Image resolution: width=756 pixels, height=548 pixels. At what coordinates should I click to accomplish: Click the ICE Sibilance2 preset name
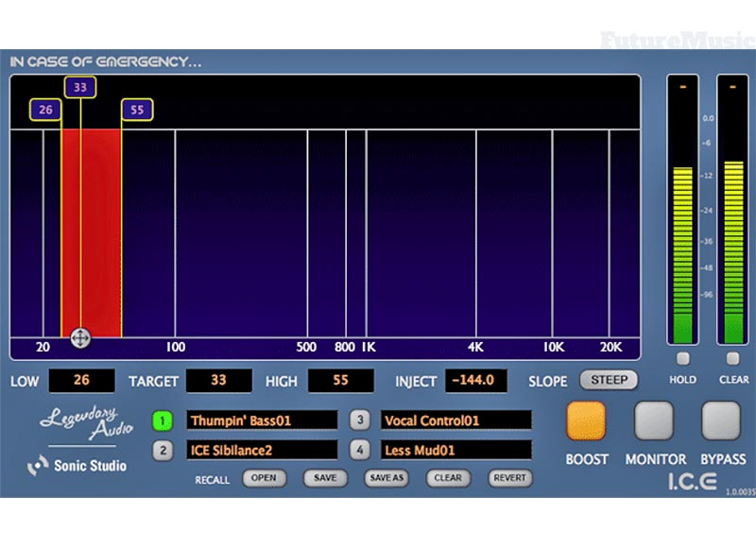coord(262,450)
